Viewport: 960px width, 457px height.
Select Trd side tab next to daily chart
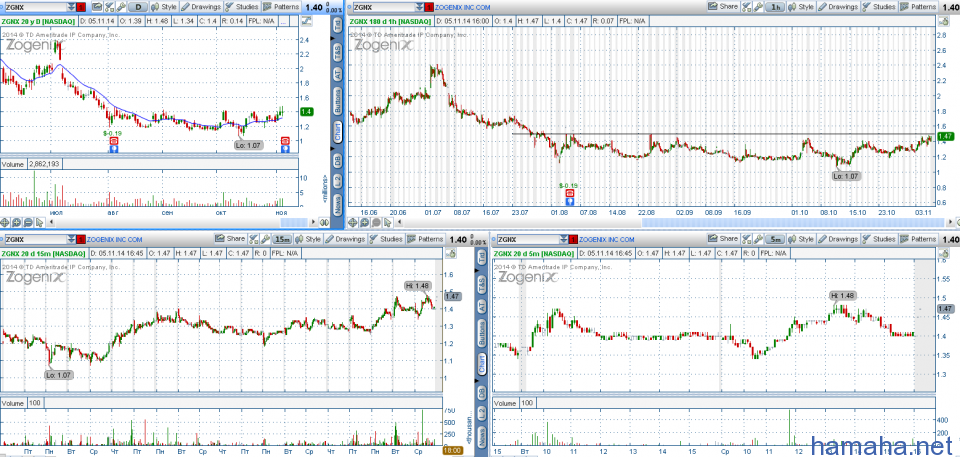pos(337,27)
